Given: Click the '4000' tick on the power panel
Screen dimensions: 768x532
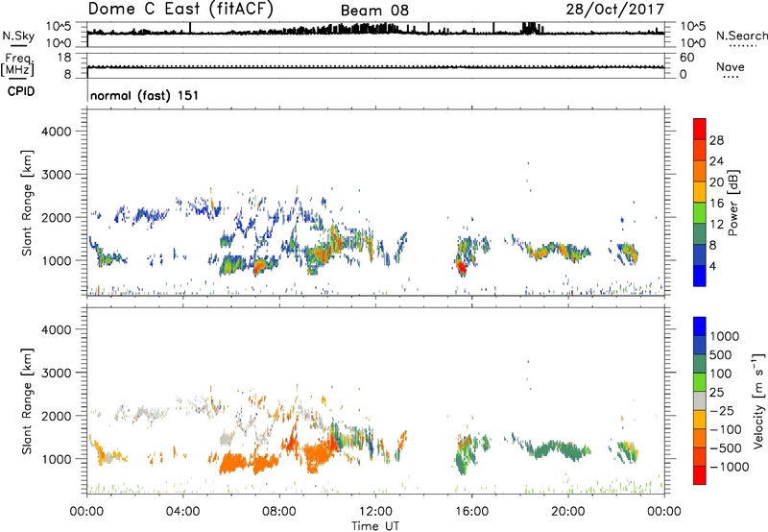Looking at the screenshot, I should 57,132.
